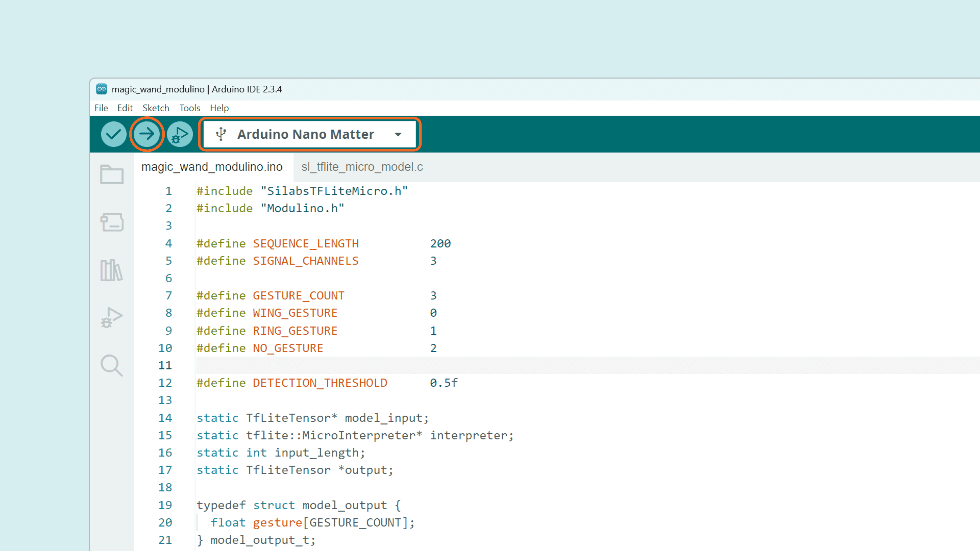Click the Upload arrow button
The width and height of the screenshot is (980, 551).
click(146, 134)
